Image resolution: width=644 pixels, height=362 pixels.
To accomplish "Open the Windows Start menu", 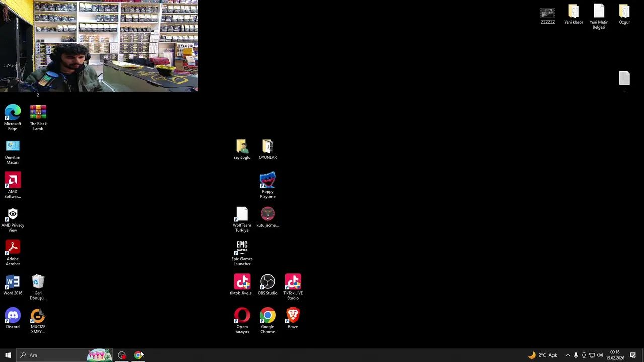I will point(8,355).
